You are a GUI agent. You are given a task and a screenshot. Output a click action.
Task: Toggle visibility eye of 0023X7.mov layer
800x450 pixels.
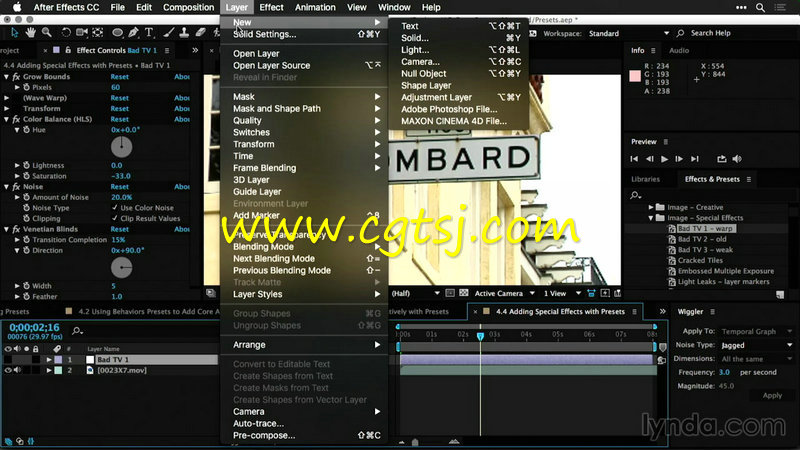8,370
